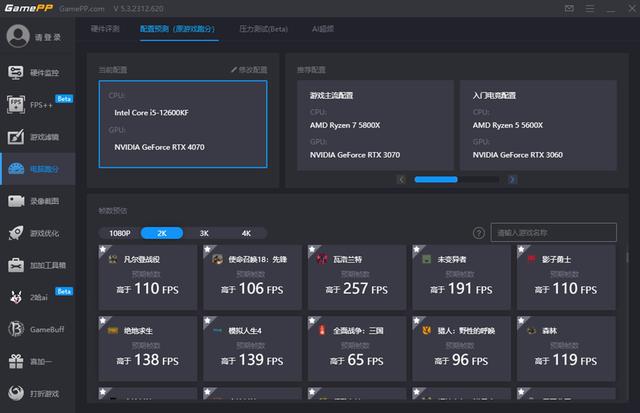Click the vertical scrollbar of game list

click(627, 257)
